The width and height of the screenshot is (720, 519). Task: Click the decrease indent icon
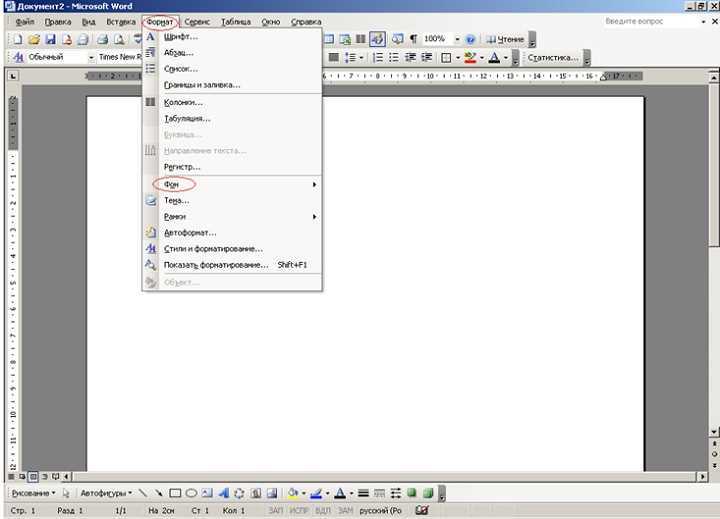point(410,57)
